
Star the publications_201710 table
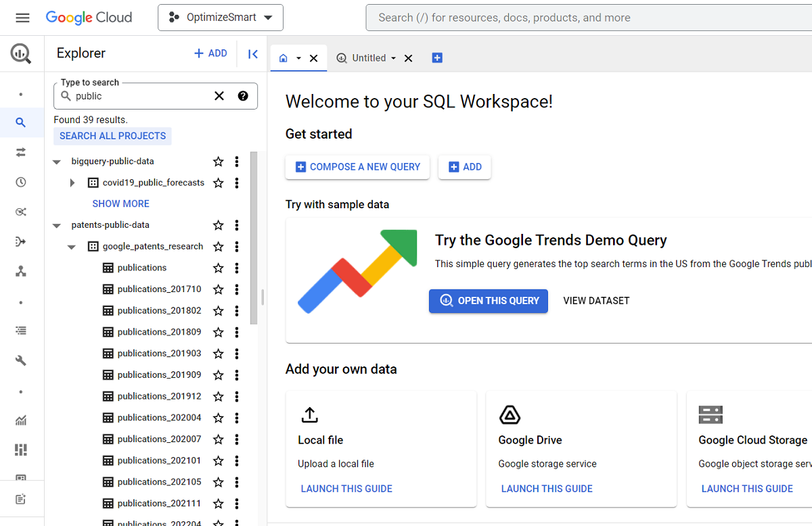(218, 289)
